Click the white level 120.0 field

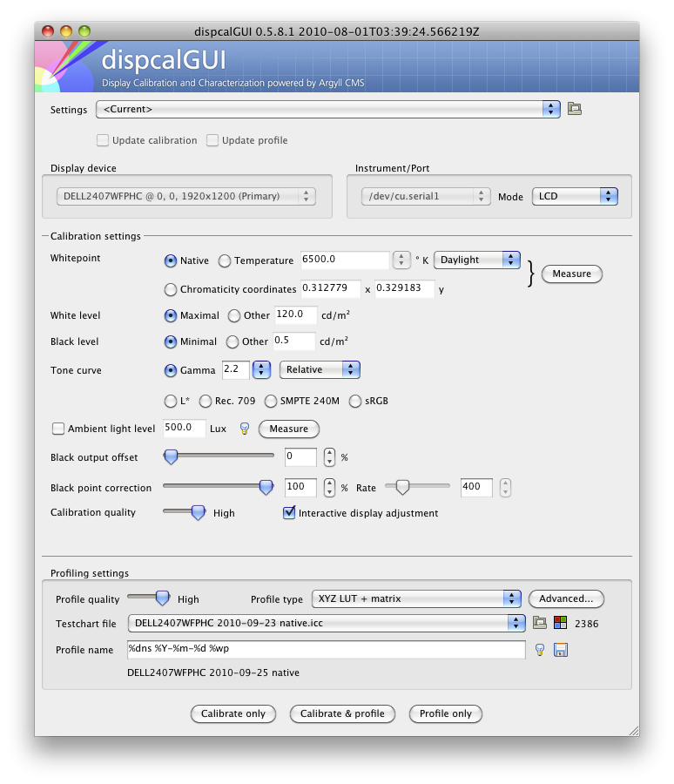[295, 314]
